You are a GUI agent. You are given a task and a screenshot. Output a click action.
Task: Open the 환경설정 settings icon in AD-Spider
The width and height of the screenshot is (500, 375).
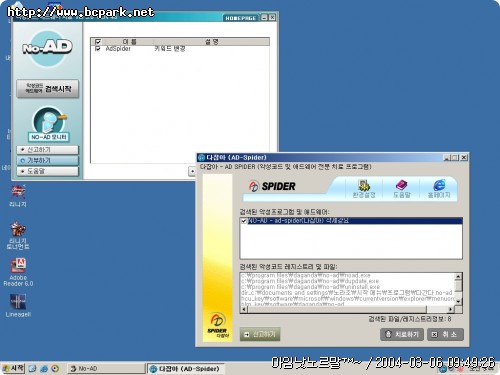[364, 188]
